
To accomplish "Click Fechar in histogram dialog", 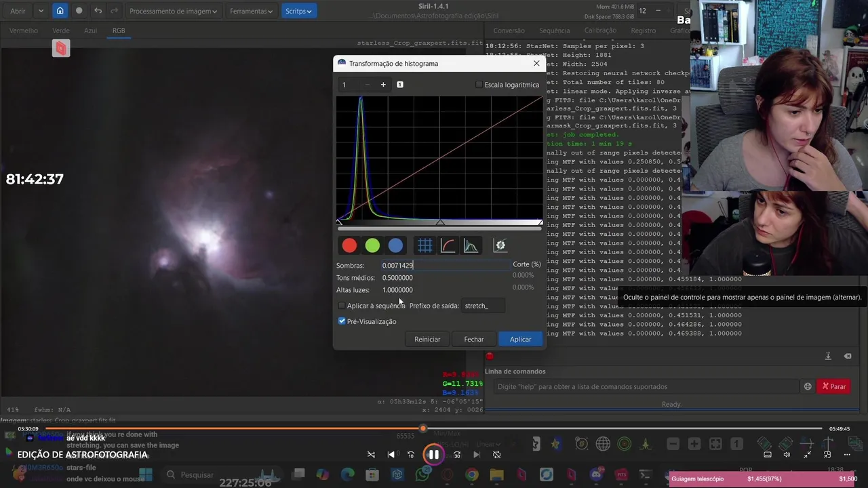I will coord(474,339).
